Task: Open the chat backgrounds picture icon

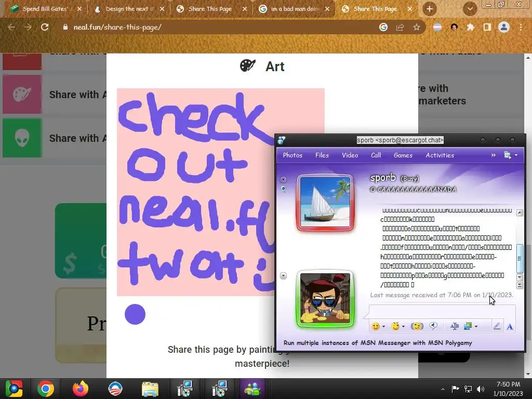Action: coord(468,326)
